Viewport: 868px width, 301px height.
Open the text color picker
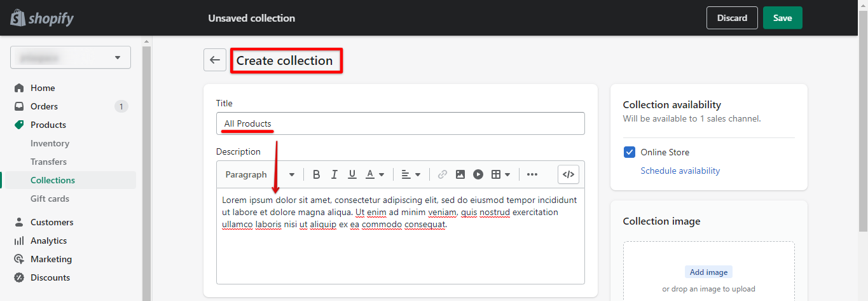375,174
